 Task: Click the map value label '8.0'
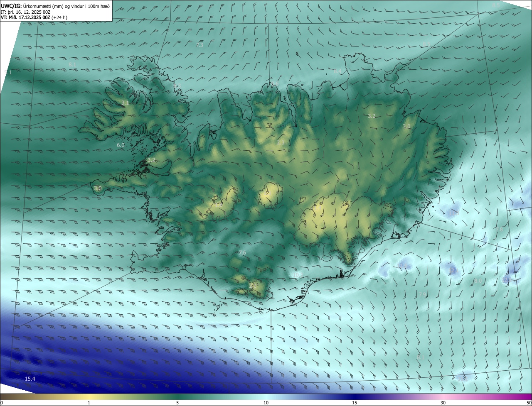pyautogui.click(x=478, y=281)
